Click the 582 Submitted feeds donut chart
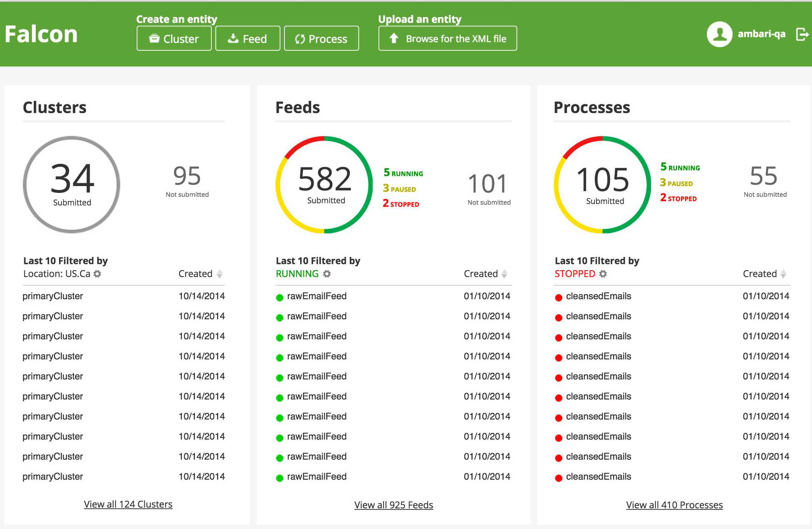 tap(324, 185)
